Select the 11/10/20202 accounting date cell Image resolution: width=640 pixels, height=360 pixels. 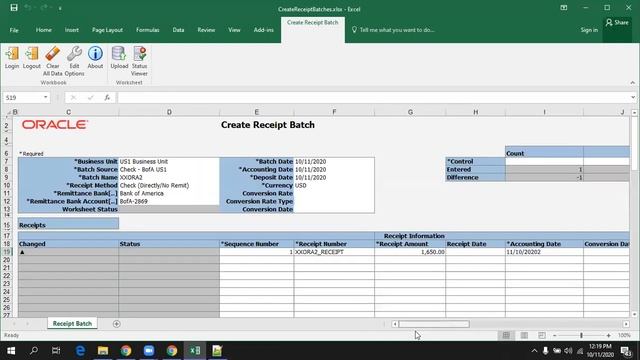tap(544, 252)
